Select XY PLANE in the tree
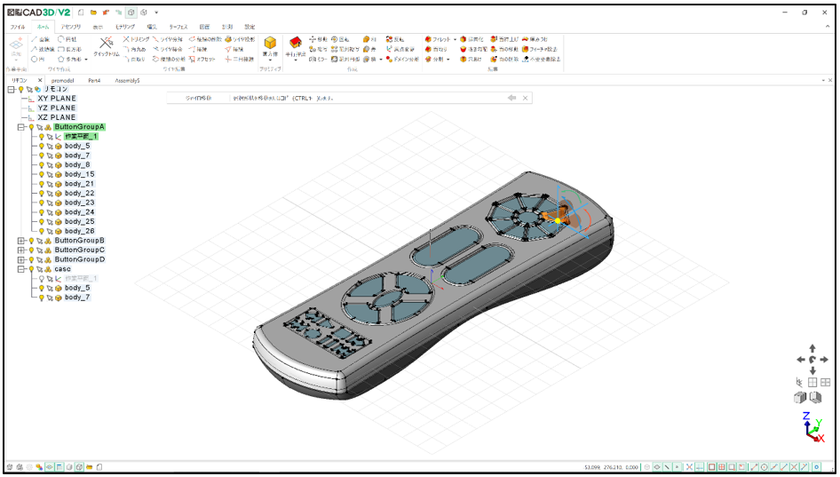840x477 pixels. (57, 99)
